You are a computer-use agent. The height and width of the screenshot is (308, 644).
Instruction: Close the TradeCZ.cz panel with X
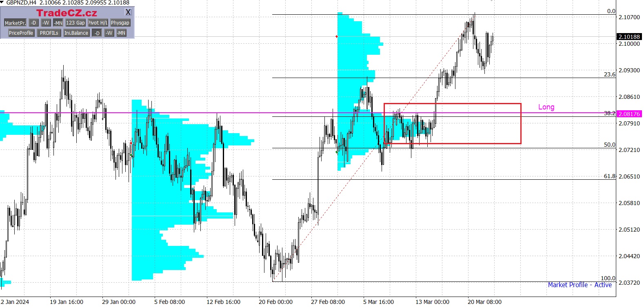128,12
